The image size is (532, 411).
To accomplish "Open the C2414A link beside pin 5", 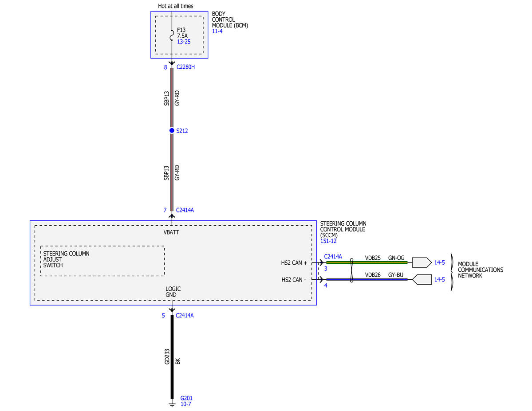I will pyautogui.click(x=185, y=316).
